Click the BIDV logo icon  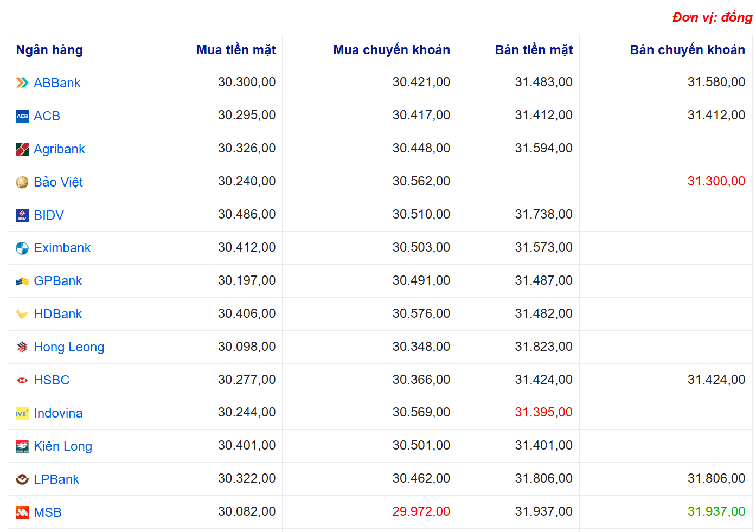click(22, 215)
